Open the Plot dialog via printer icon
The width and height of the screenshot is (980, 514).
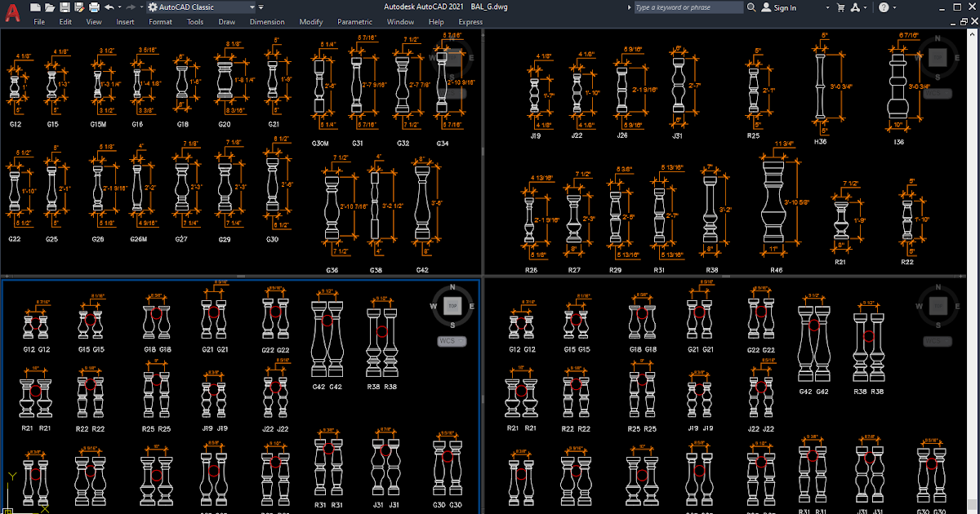[x=93, y=7]
